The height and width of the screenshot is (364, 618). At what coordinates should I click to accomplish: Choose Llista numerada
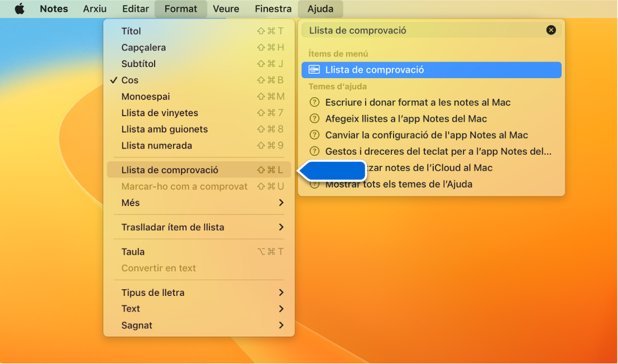[x=199, y=145]
